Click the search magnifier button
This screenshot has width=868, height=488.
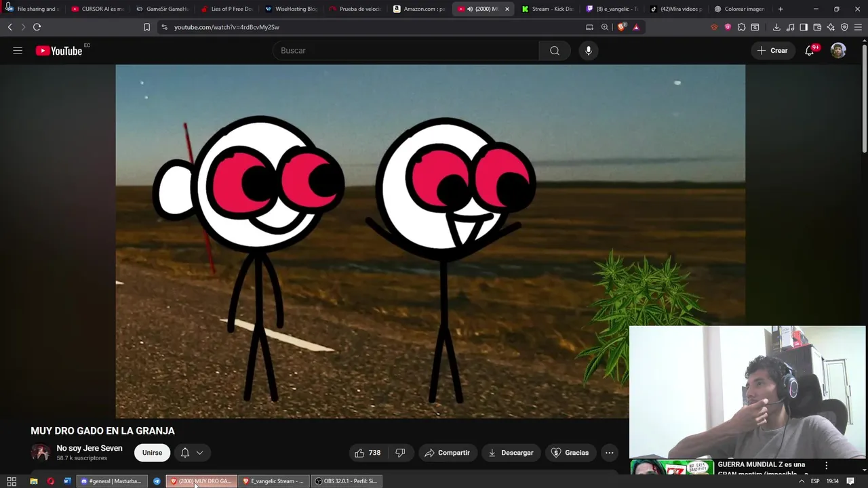click(555, 51)
